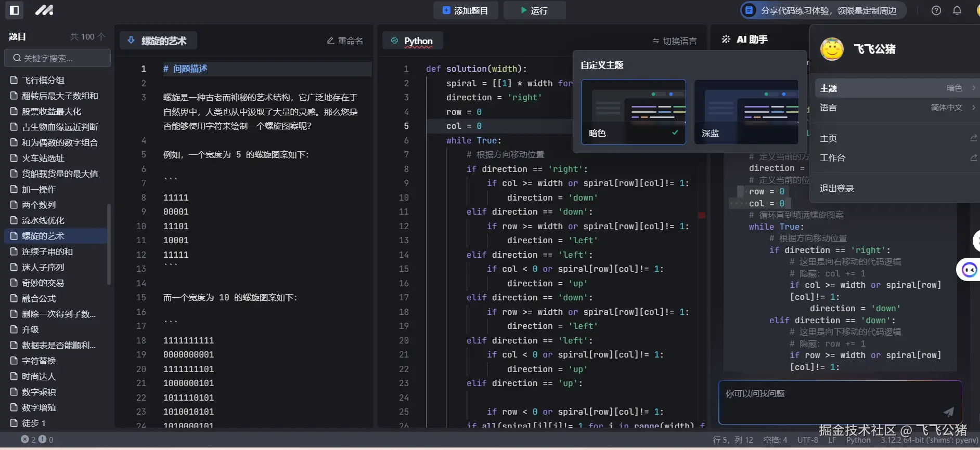Click the MarsCode logo in the top bar
The height and width of the screenshot is (450, 980).
click(x=44, y=10)
